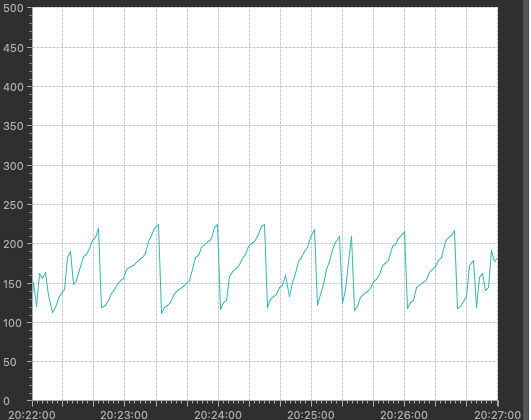Click the 250 y-axis label
The image size is (531, 420).
pos(13,205)
